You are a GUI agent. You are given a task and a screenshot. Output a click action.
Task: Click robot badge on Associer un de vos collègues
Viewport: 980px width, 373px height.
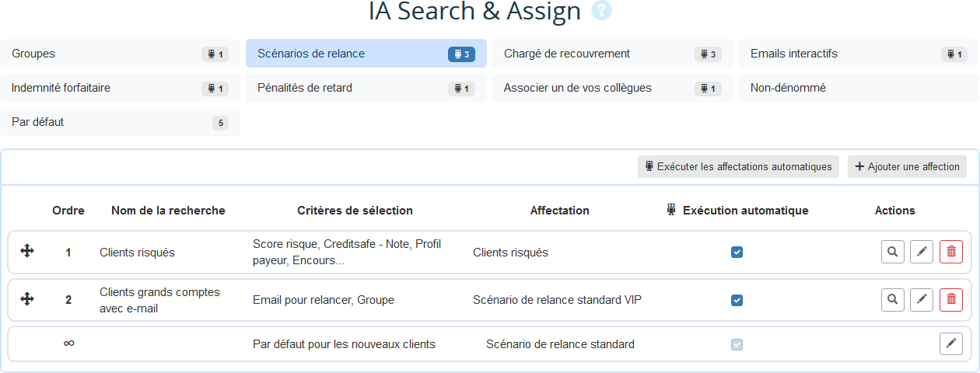[x=708, y=89]
